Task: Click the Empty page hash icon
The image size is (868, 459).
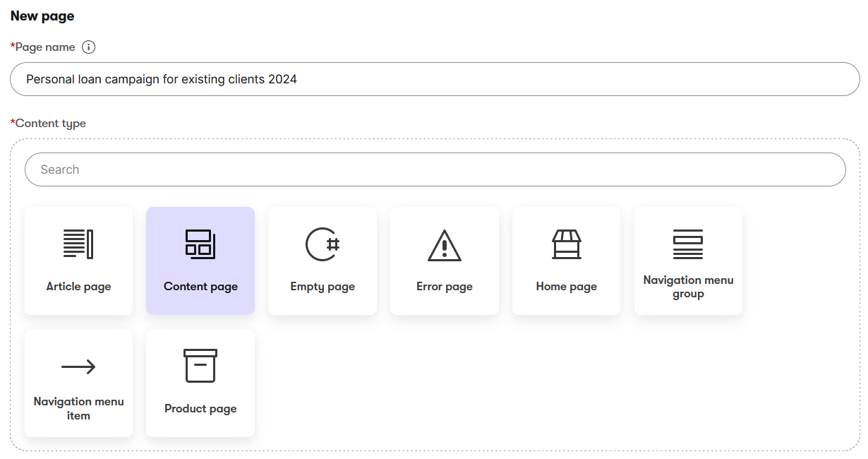Action: [x=323, y=244]
